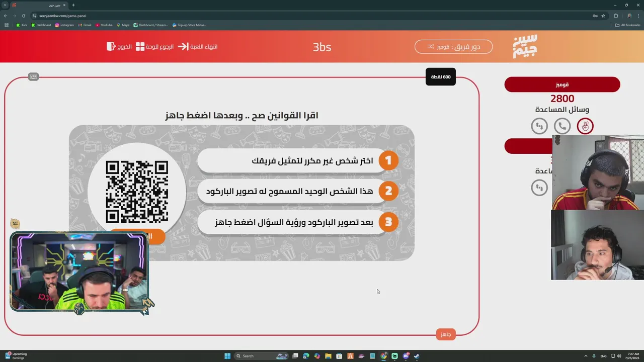Click the 2800 team score
Viewport: 644px width, 362px height.
click(x=562, y=99)
